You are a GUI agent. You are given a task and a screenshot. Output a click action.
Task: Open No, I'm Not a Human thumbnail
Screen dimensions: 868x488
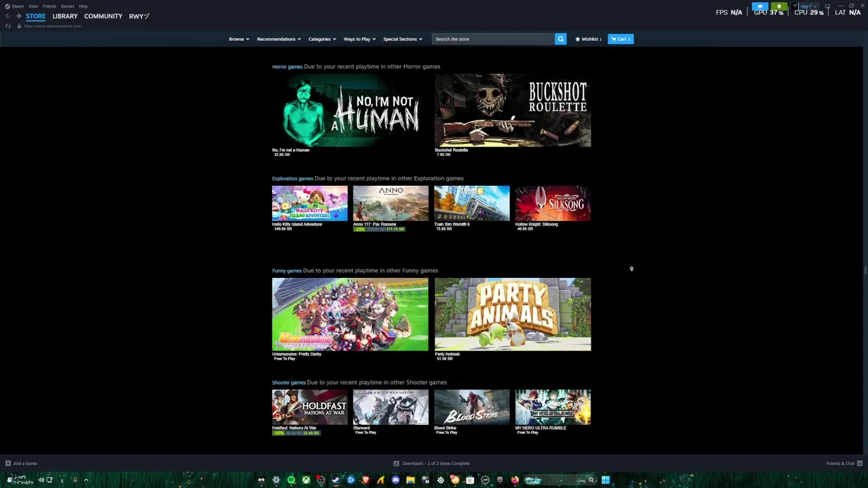pyautogui.click(x=350, y=110)
